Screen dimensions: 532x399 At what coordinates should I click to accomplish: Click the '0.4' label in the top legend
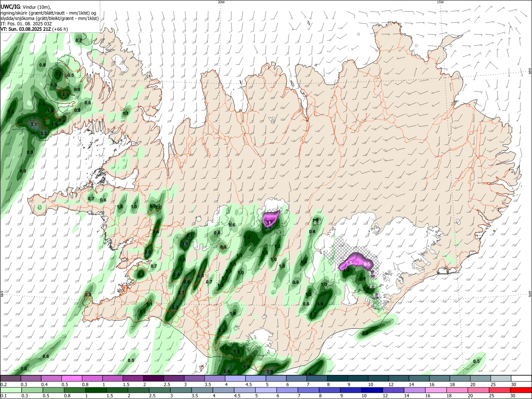44,384
